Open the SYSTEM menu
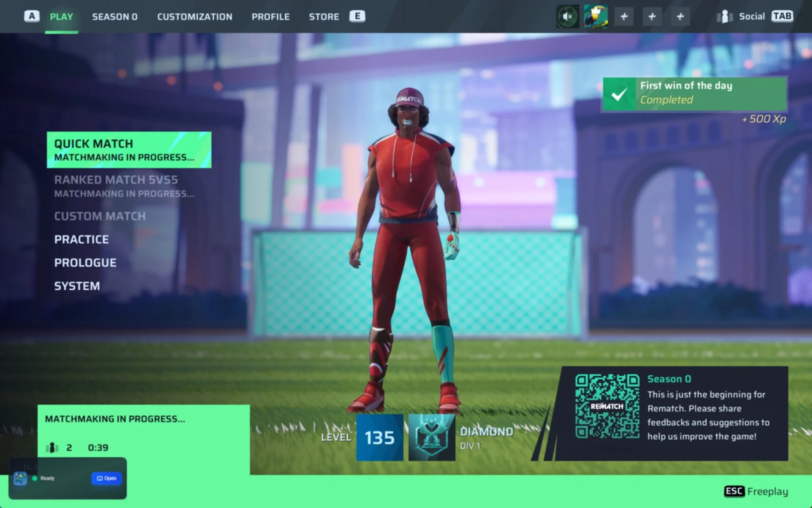Image resolution: width=812 pixels, height=508 pixels. (x=77, y=286)
